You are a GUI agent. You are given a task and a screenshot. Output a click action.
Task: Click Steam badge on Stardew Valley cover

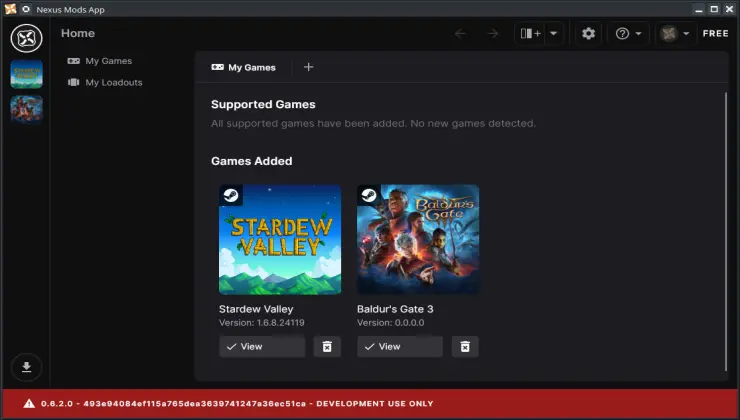pos(231,195)
